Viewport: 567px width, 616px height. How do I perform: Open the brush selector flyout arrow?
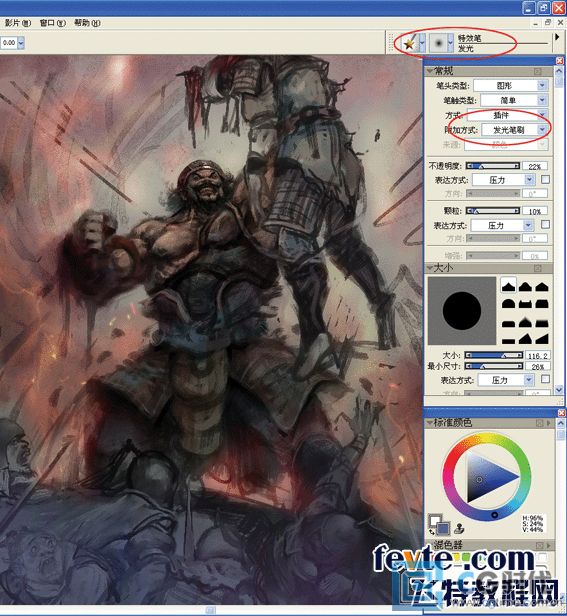pos(557,37)
